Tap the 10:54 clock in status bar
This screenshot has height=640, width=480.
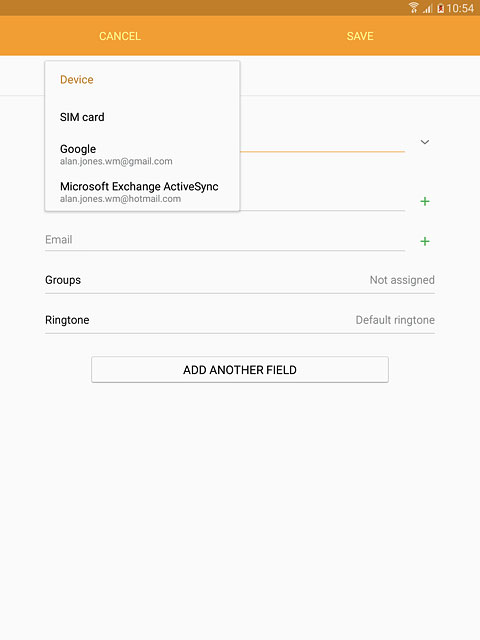460,8
